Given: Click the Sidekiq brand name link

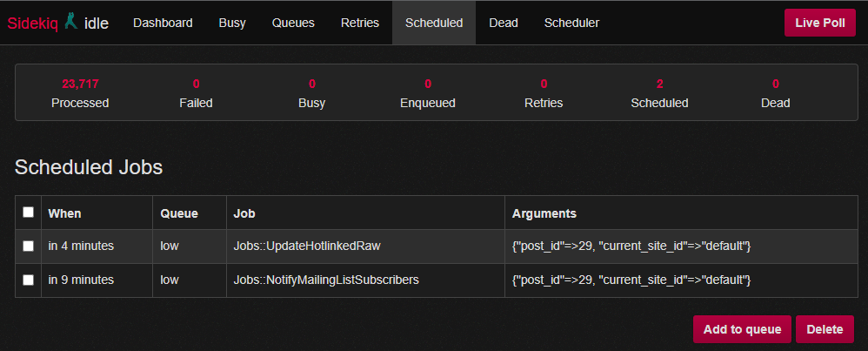Looking at the screenshot, I should point(34,24).
